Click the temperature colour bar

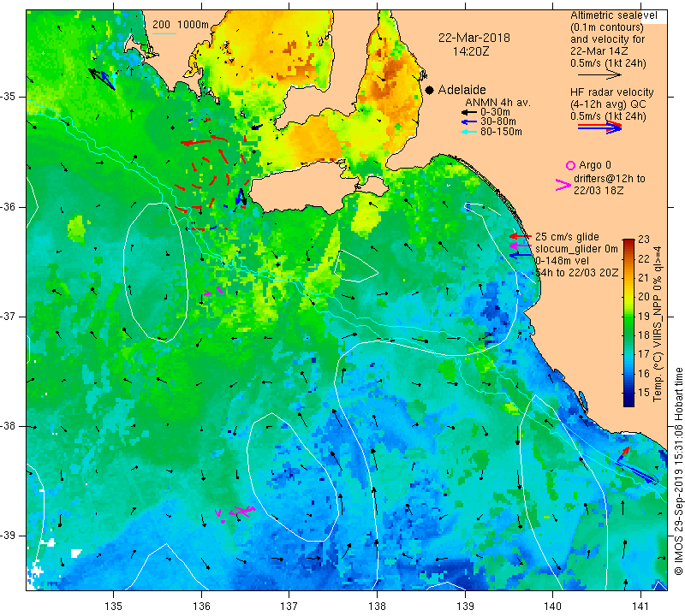(x=628, y=323)
